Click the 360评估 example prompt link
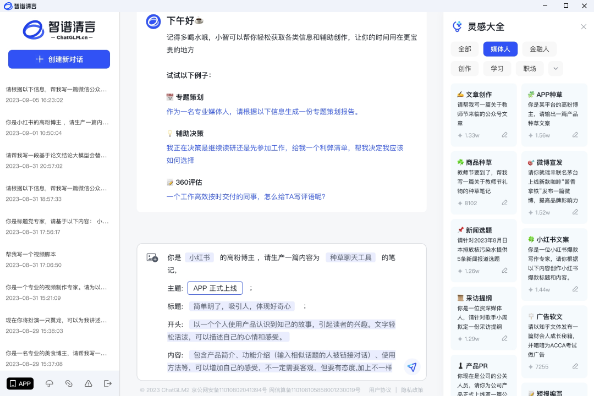Image resolution: width=594 pixels, height=396 pixels. tap(246, 197)
